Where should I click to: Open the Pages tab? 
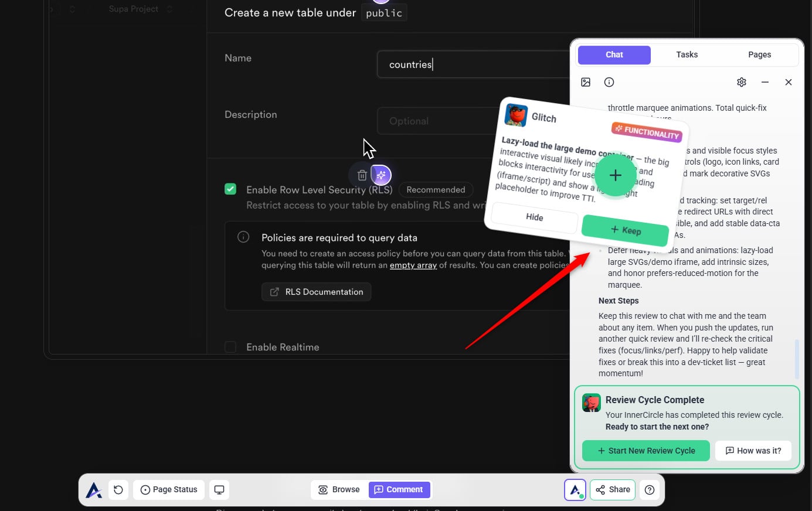(x=759, y=54)
